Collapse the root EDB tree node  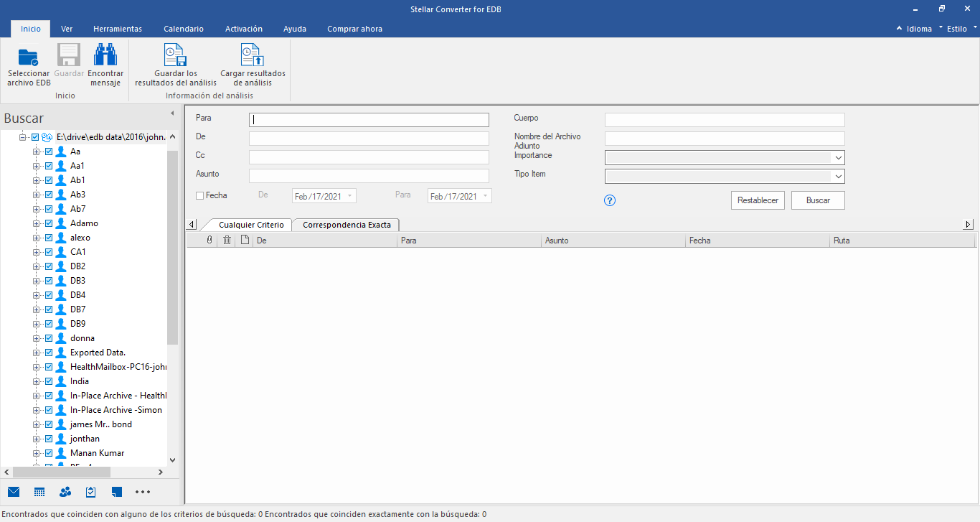click(x=23, y=137)
